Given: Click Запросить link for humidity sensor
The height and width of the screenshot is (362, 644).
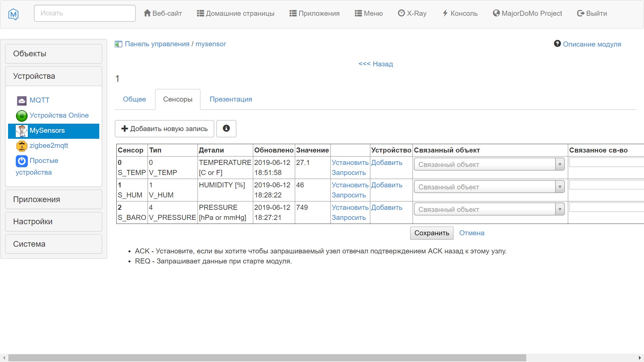Looking at the screenshot, I should (x=348, y=195).
